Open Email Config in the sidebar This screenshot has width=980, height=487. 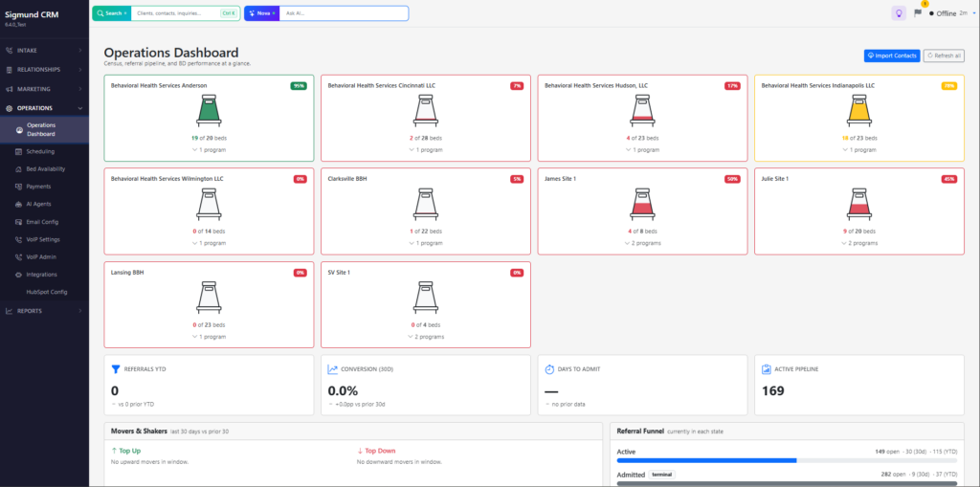pos(44,222)
